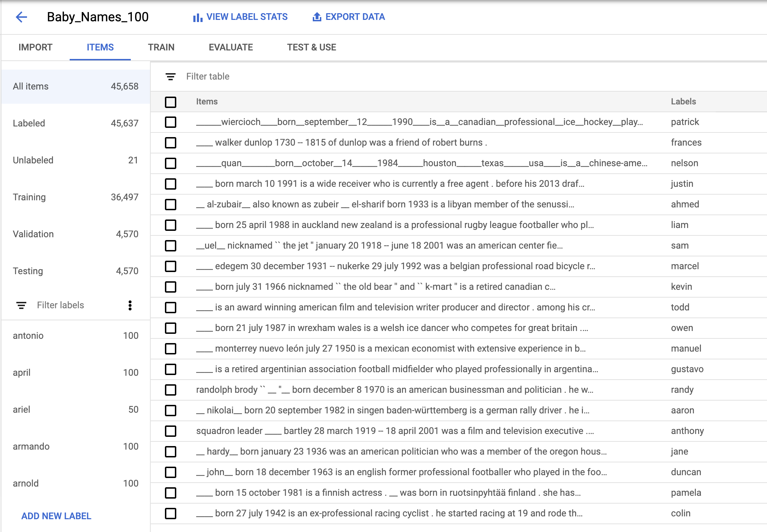Switch to the EVALUATE tab
Image resolution: width=767 pixels, height=532 pixels.
[231, 48]
